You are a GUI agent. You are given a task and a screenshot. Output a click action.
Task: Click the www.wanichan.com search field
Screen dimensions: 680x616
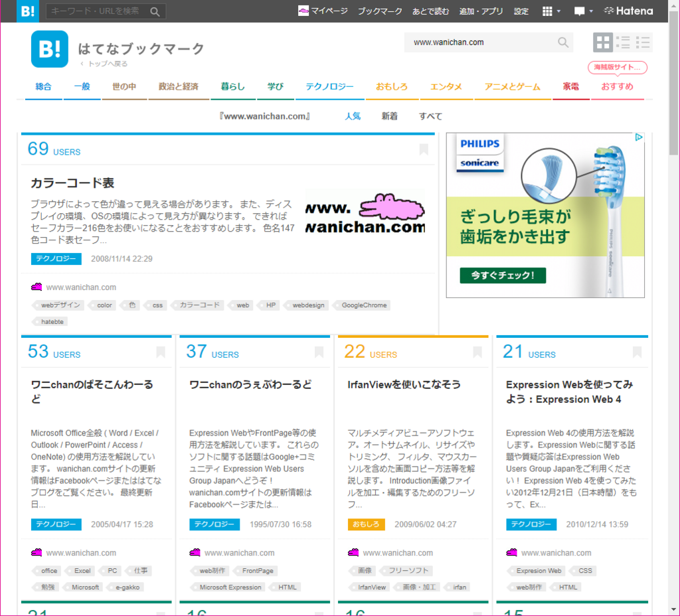(x=481, y=42)
